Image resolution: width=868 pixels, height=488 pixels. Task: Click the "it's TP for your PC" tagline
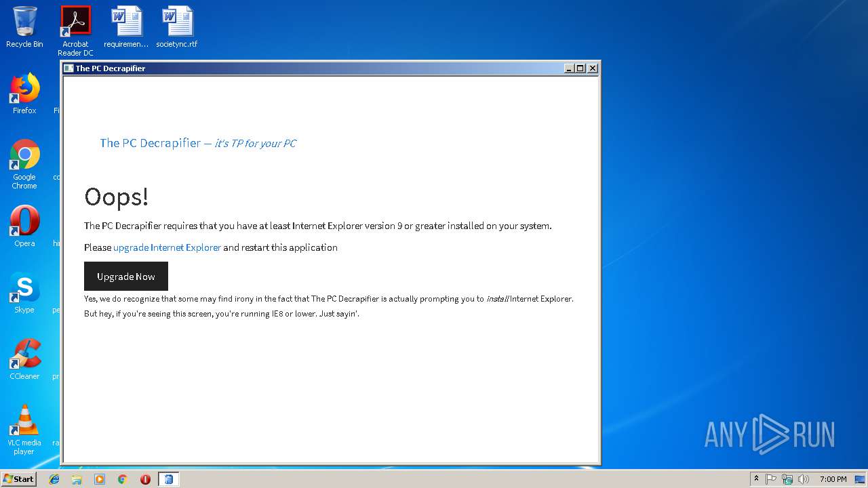[x=255, y=143]
